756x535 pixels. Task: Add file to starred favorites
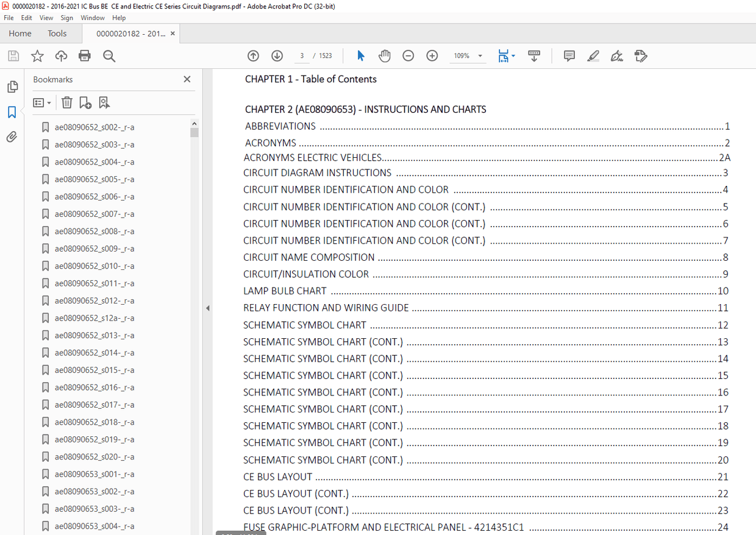pyautogui.click(x=37, y=56)
